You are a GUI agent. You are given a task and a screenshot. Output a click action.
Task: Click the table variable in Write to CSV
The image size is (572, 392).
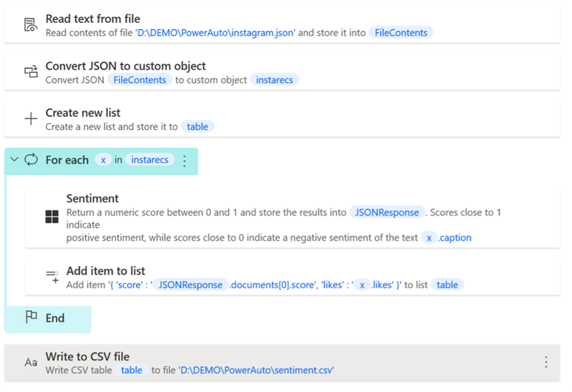(132, 371)
